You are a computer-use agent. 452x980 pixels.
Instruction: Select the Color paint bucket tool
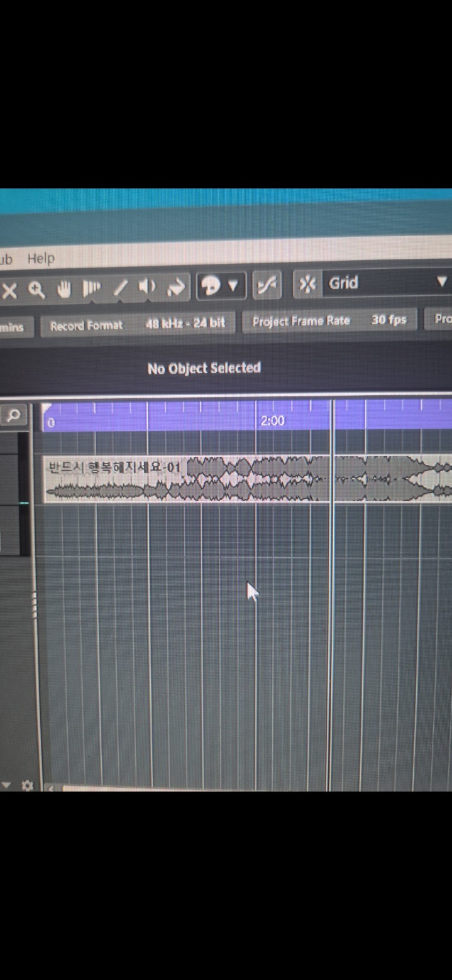(x=177, y=287)
